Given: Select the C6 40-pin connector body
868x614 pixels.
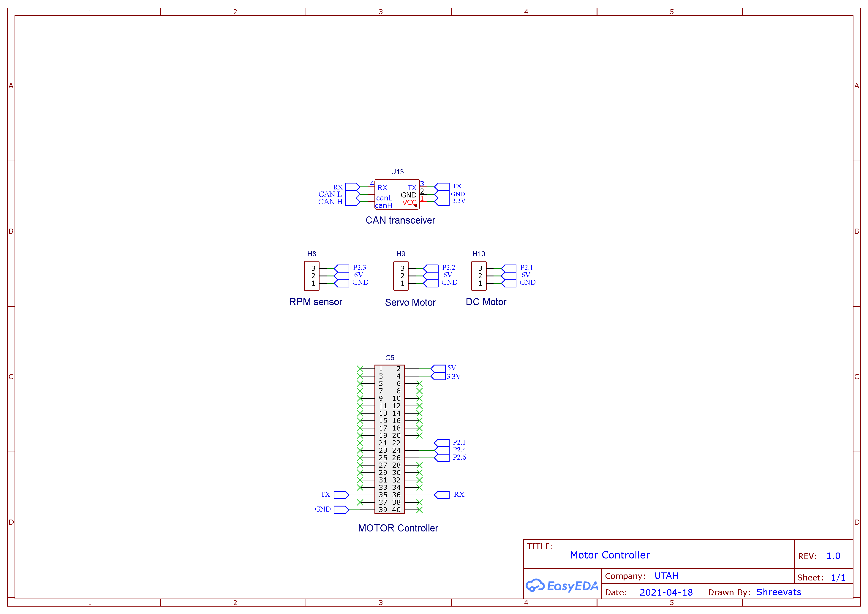Looking at the screenshot, I should 389,439.
